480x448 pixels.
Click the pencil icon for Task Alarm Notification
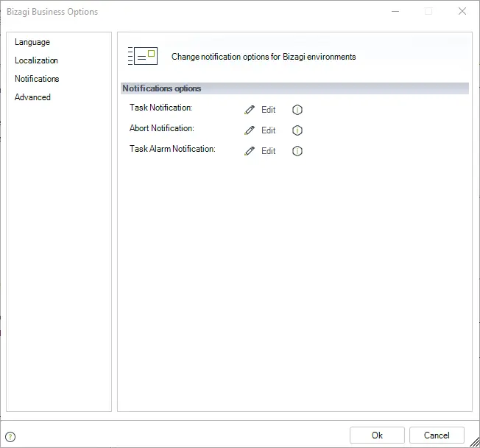(x=250, y=151)
